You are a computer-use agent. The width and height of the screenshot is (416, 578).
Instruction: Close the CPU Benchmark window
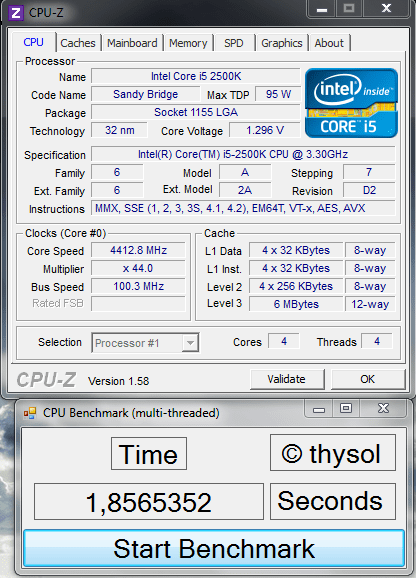(x=383, y=408)
